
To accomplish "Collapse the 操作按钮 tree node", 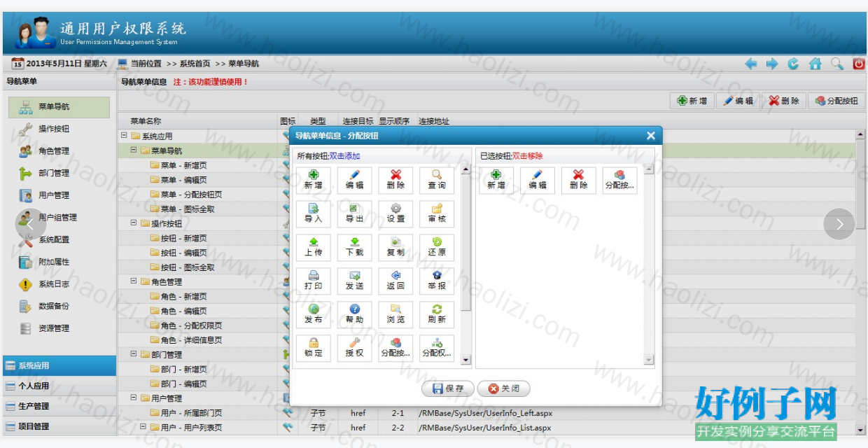I will [x=134, y=223].
